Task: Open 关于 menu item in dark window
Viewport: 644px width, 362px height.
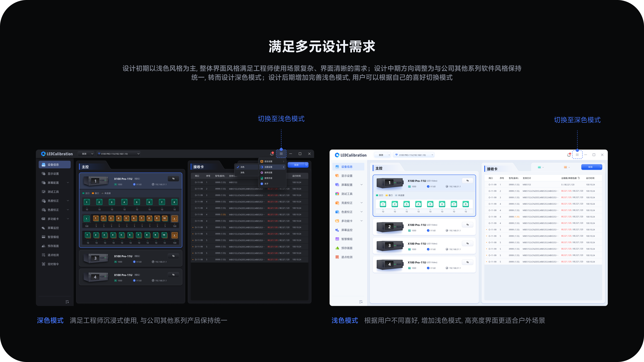Action: coord(272,184)
